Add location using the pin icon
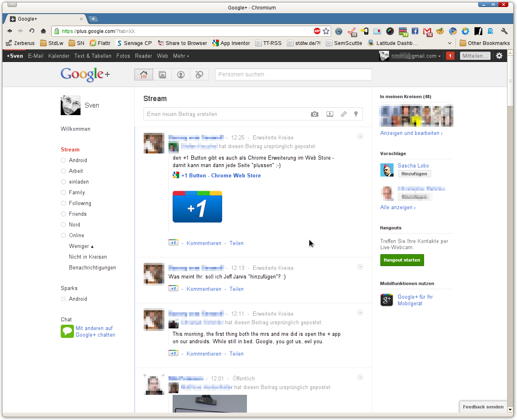The width and height of the screenshot is (517, 420). [x=356, y=114]
